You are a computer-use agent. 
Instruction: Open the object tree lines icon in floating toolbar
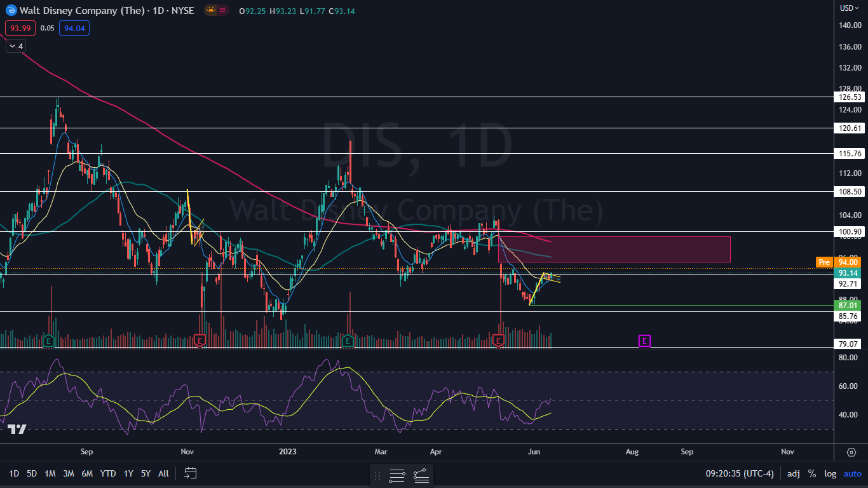pyautogui.click(x=397, y=475)
